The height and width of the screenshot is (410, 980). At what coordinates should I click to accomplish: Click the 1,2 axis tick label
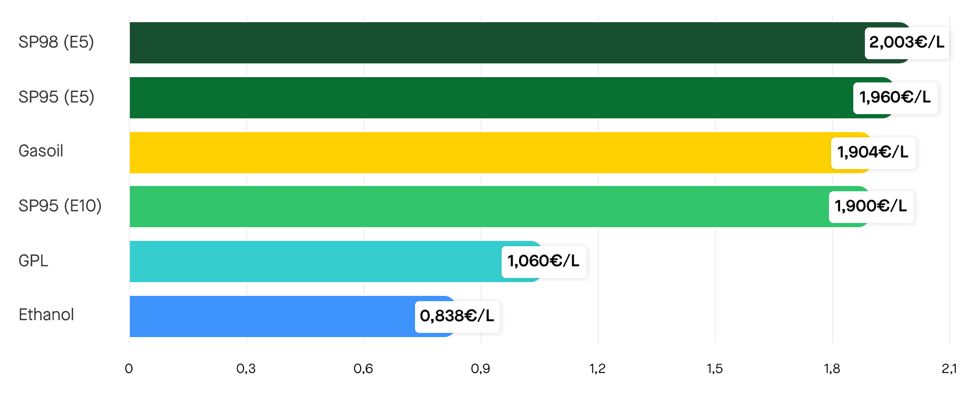tap(598, 369)
